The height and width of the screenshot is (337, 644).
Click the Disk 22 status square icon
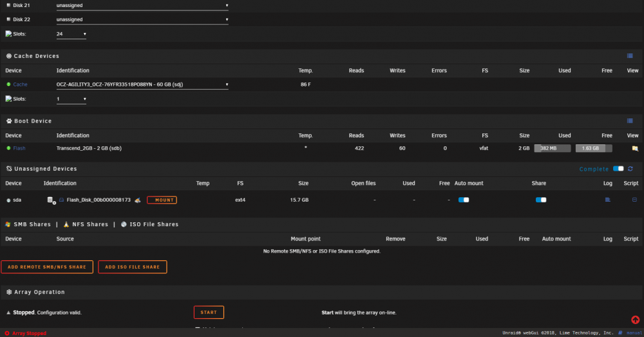8,19
